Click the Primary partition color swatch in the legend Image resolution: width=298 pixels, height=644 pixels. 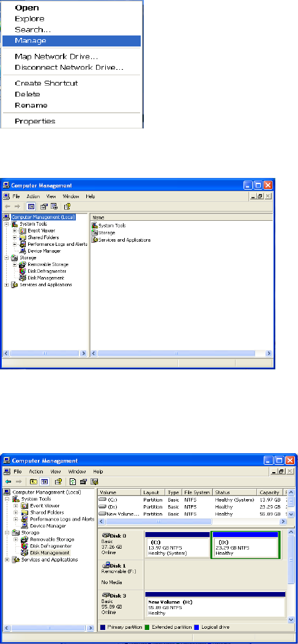tap(103, 627)
